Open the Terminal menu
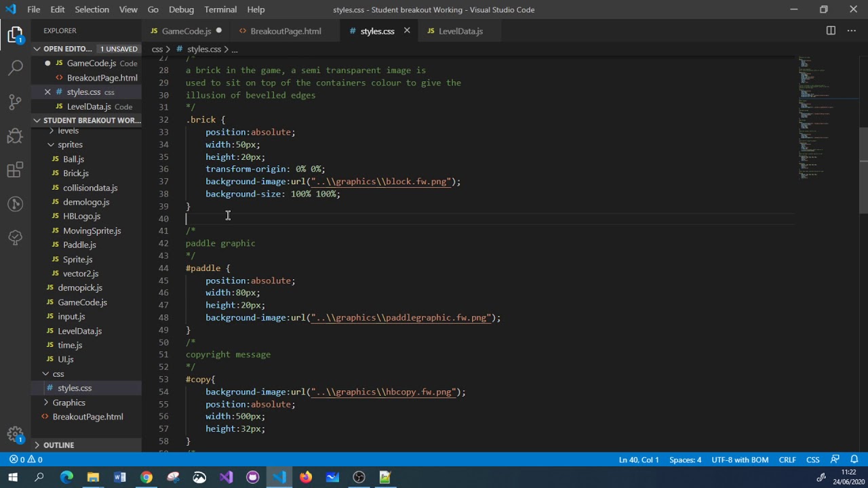868x488 pixels. click(220, 9)
